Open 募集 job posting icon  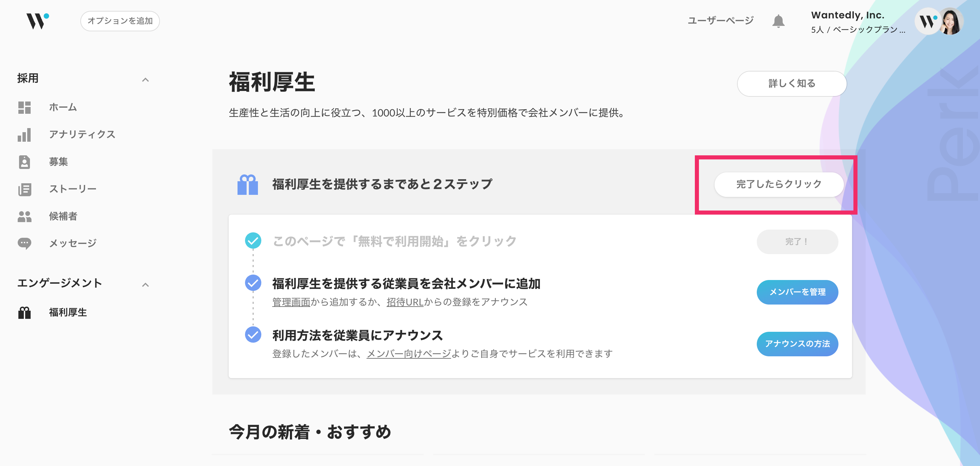pyautogui.click(x=24, y=162)
